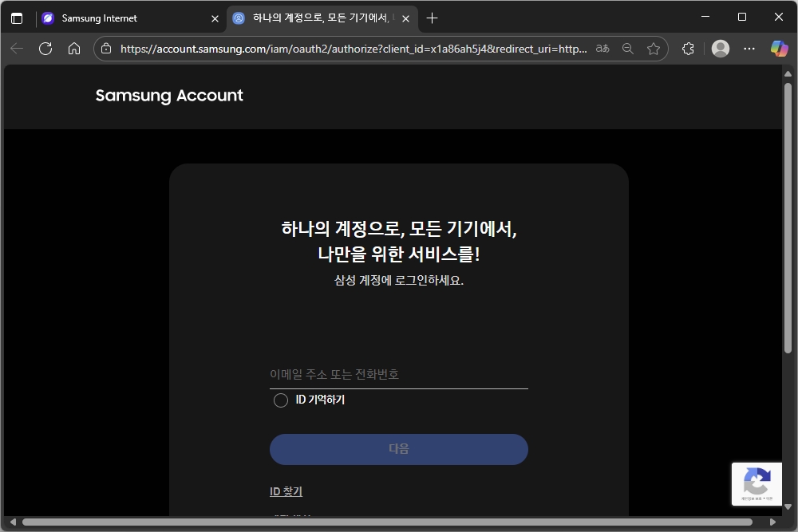The width and height of the screenshot is (798, 532).
Task: Select the Samsung Account login tab
Action: tap(322, 18)
